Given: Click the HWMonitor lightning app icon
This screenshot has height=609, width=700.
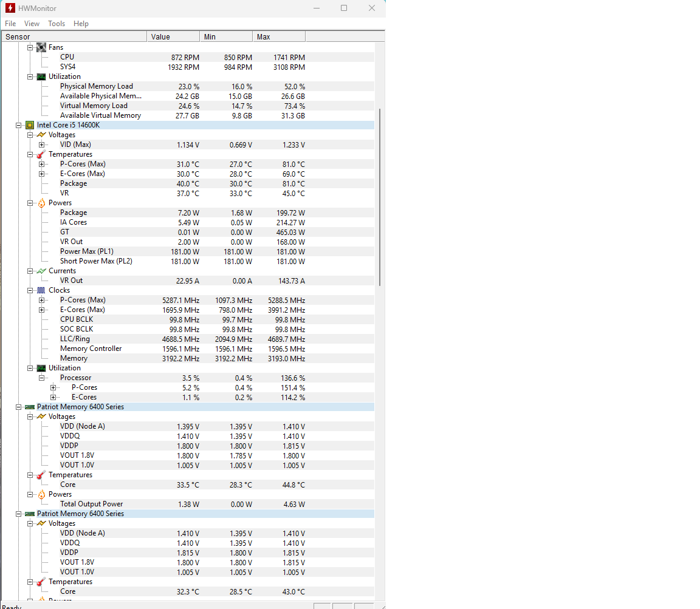Looking at the screenshot, I should pyautogui.click(x=10, y=8).
